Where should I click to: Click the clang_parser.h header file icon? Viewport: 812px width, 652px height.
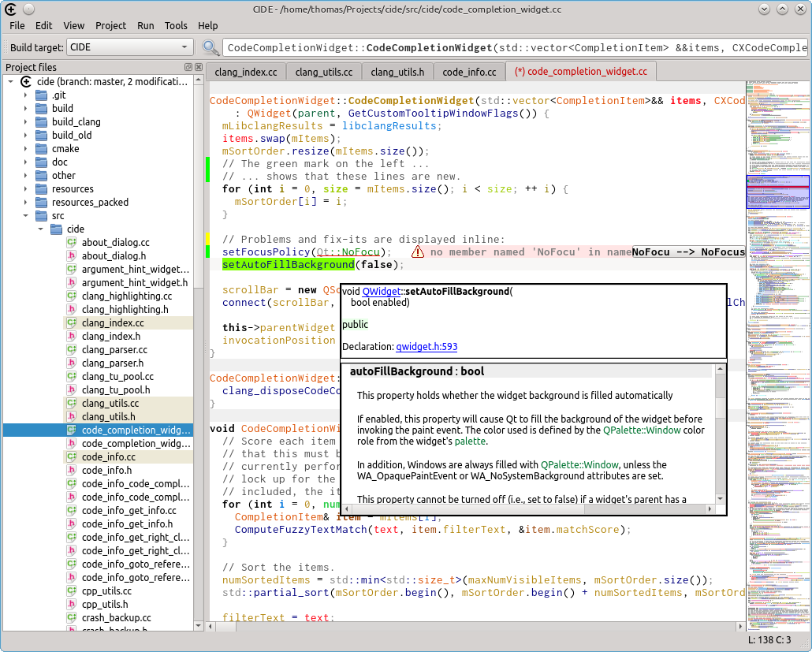(71, 363)
